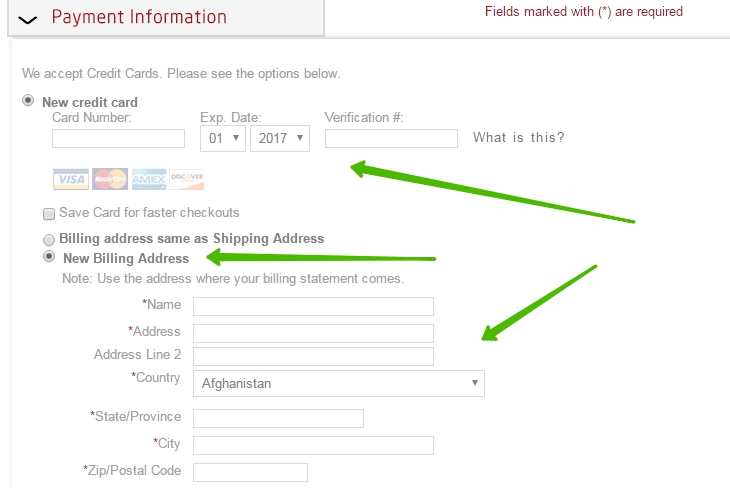Click the Name input field
Image resolution: width=730 pixels, height=488 pixels.
point(313,306)
